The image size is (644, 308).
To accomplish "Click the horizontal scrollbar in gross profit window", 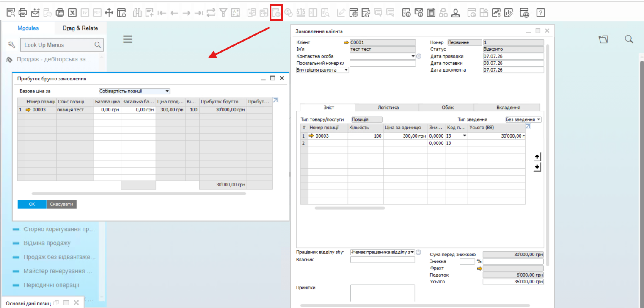I will (139, 194).
